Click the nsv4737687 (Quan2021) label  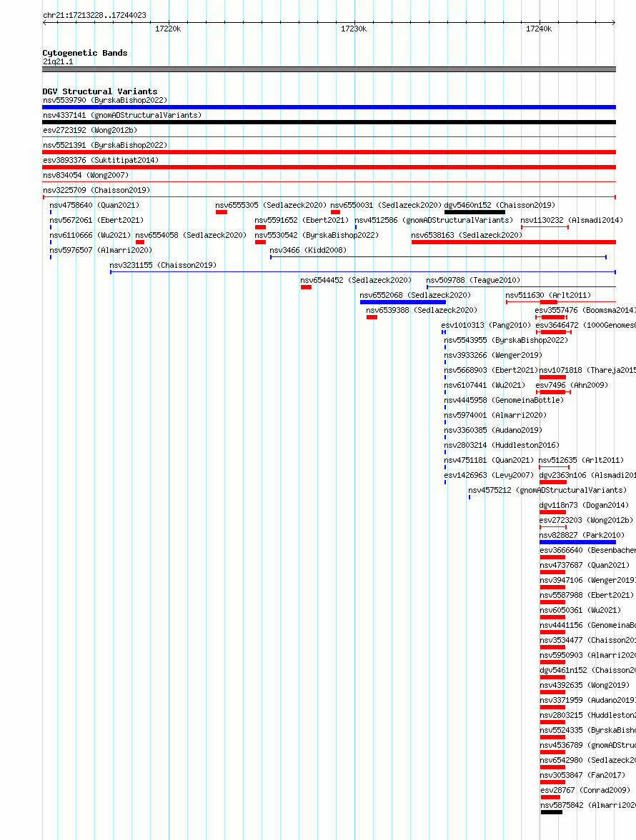click(x=585, y=565)
